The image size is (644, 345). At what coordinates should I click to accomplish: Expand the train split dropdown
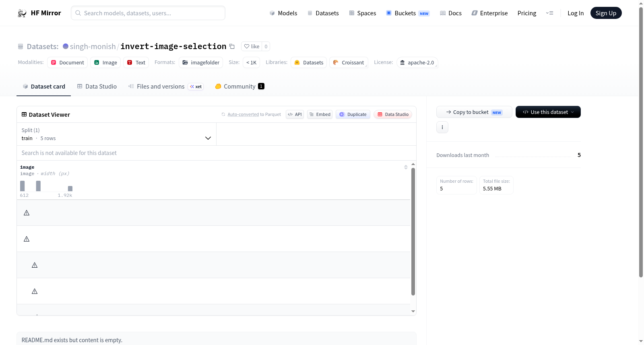pos(116,134)
